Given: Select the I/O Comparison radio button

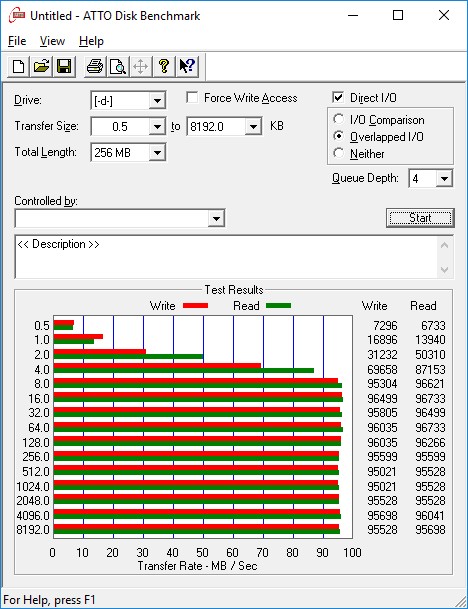Looking at the screenshot, I should 339,119.
